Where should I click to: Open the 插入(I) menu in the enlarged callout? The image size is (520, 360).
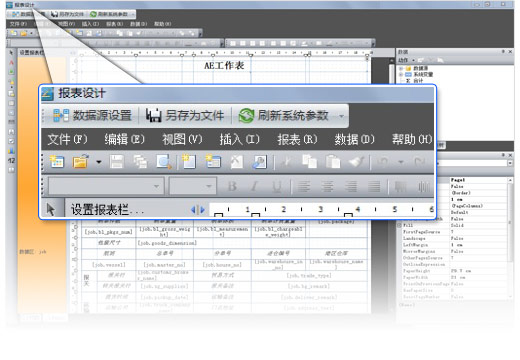tap(239, 139)
